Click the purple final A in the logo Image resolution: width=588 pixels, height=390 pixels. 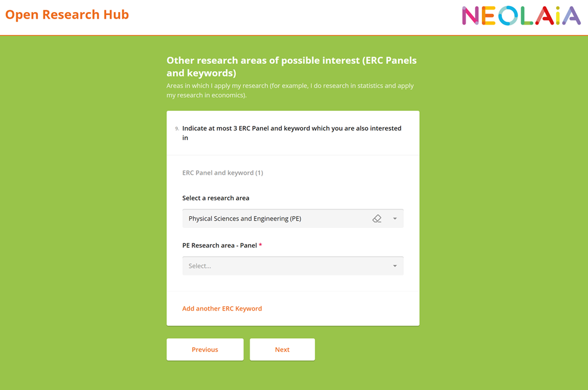coord(572,16)
